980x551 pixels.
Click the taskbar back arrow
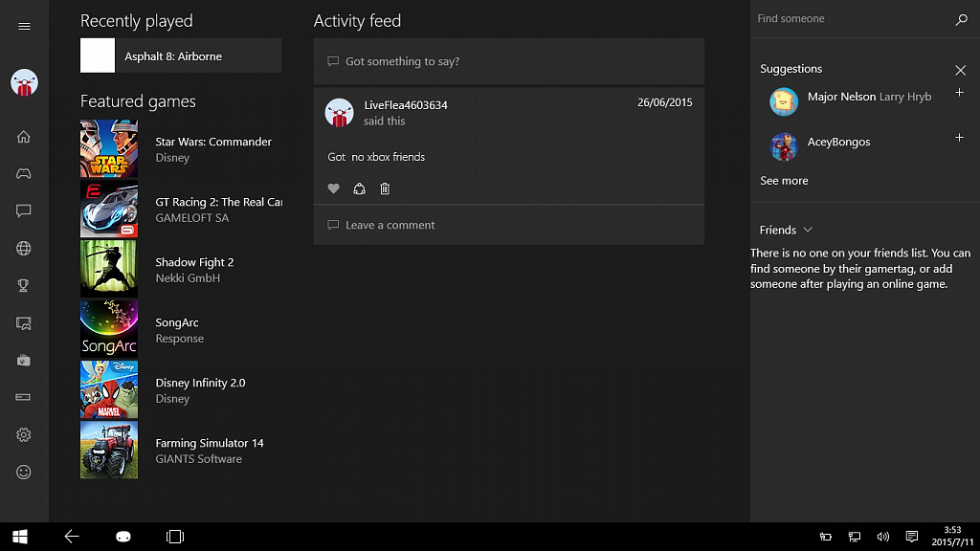coord(72,537)
